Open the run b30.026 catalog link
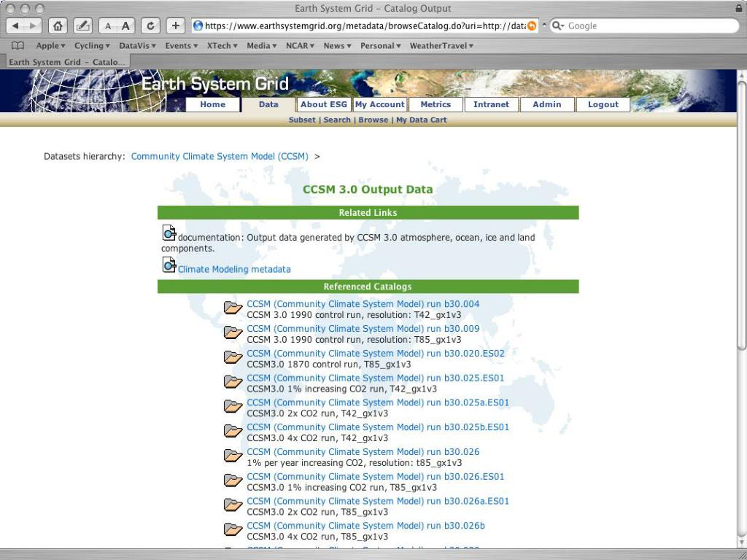Screen dimensions: 747x560 pos(363,452)
